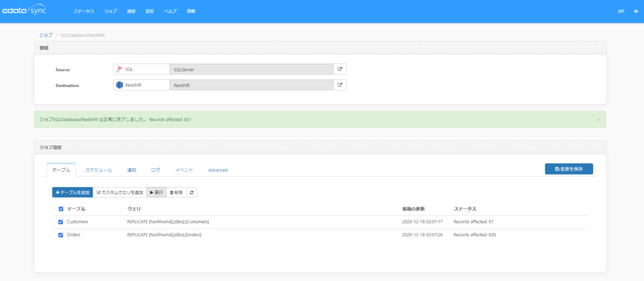Click the SQLDatabase2Redshift breadcrumb text
The image size is (644, 281).
tap(82, 35)
